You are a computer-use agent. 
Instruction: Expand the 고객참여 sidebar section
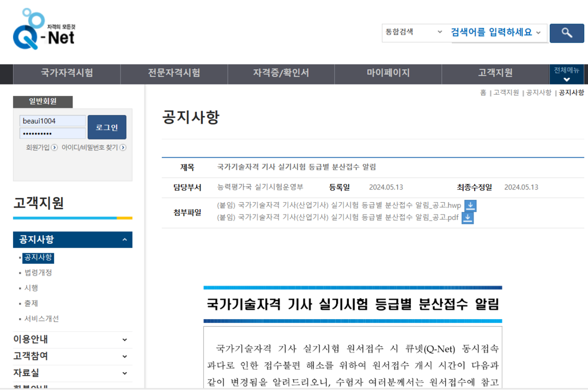[124, 356]
